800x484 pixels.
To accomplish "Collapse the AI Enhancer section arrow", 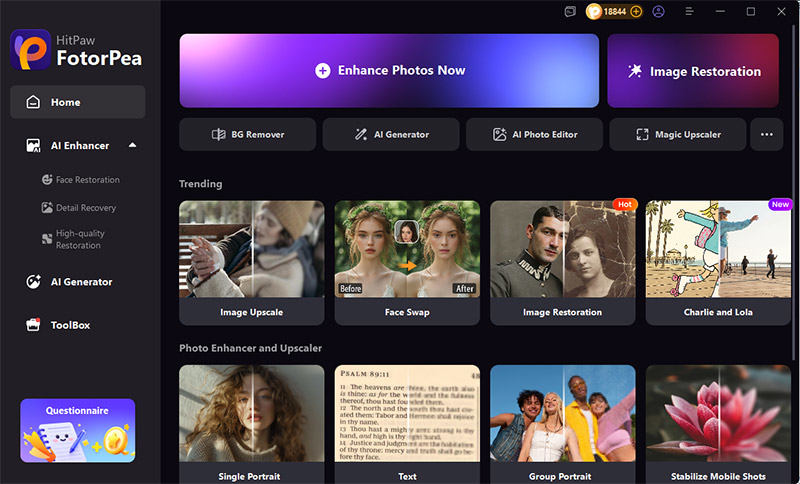I will (x=133, y=145).
